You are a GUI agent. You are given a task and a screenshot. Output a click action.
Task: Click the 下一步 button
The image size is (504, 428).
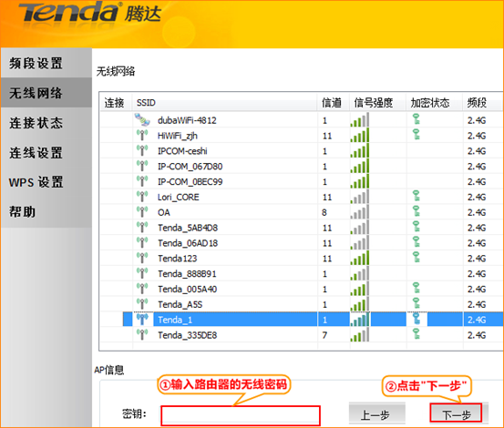pos(456,413)
